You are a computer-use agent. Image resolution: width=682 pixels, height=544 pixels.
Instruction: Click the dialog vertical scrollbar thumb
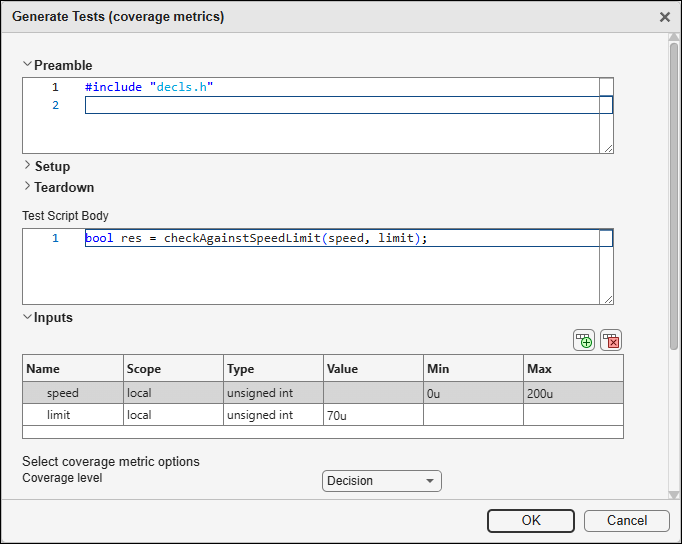pyautogui.click(x=674, y=196)
